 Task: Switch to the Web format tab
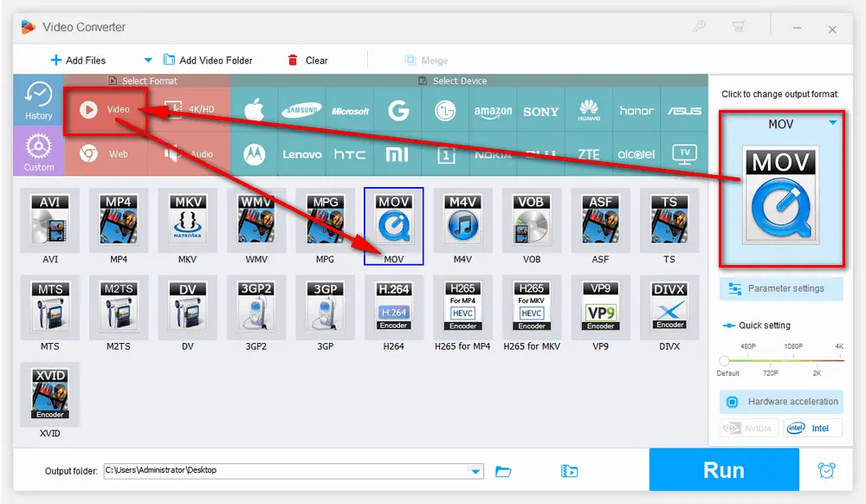click(106, 154)
